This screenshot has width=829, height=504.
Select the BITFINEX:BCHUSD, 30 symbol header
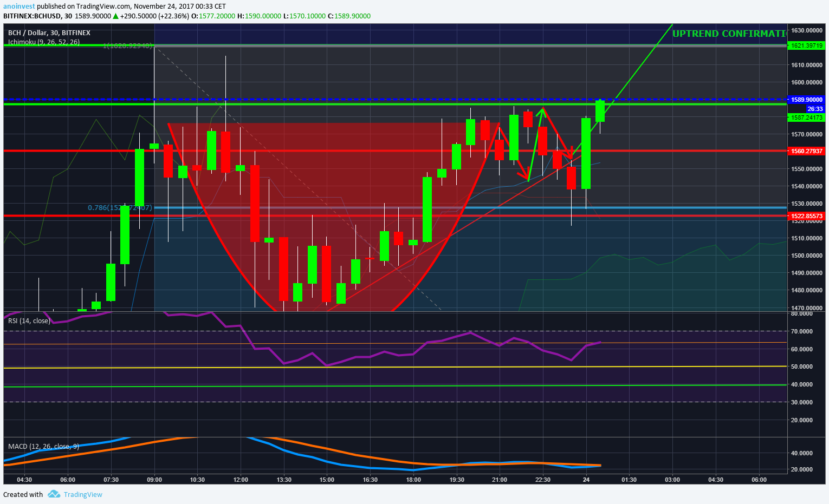pos(38,16)
